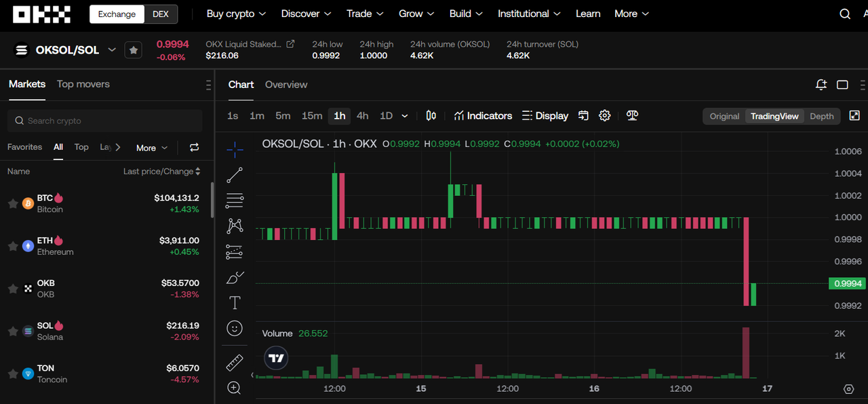Select Top market filter
This screenshot has width=868, height=404.
coord(81,147)
